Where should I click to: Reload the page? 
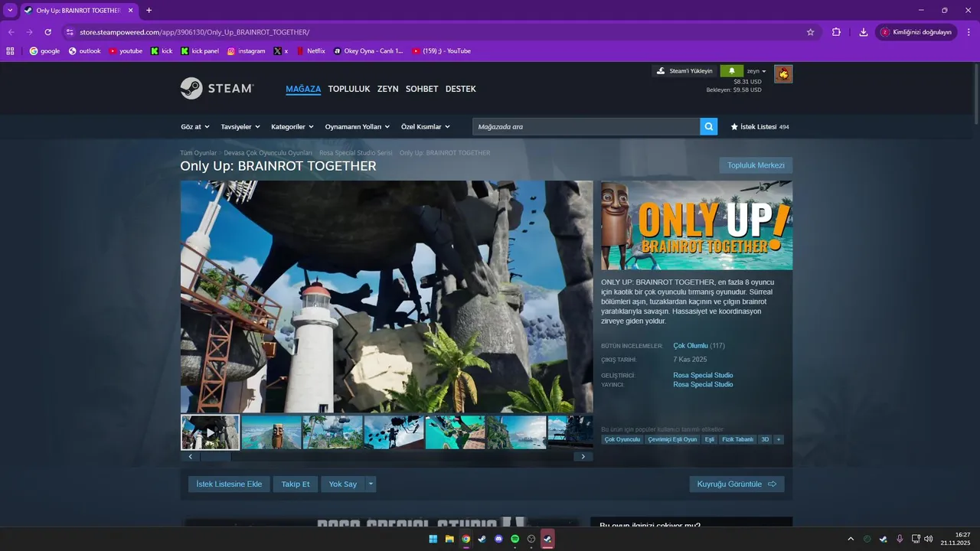(x=48, y=32)
